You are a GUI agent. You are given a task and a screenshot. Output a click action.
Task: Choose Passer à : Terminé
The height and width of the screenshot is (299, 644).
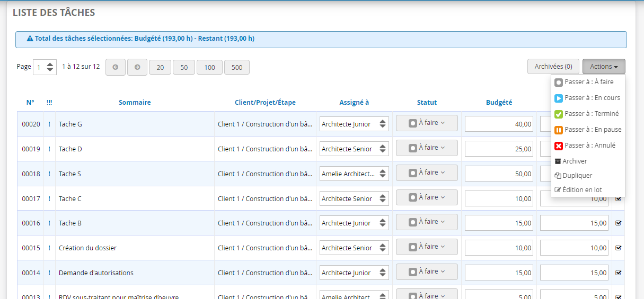588,114
